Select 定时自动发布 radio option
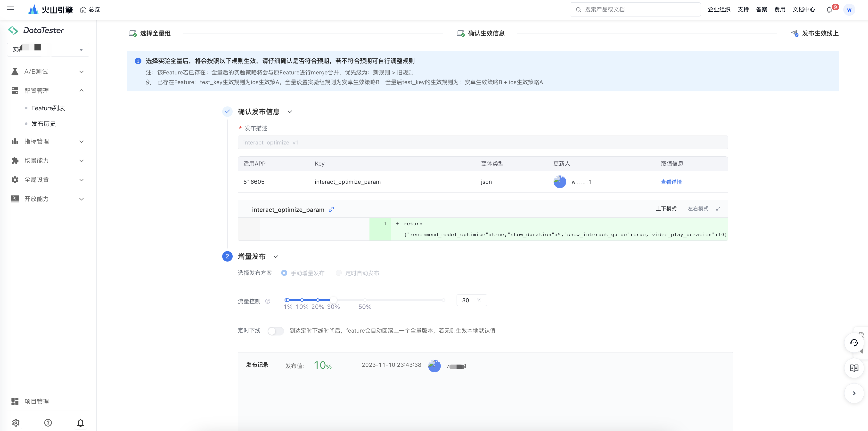868x431 pixels. point(339,273)
